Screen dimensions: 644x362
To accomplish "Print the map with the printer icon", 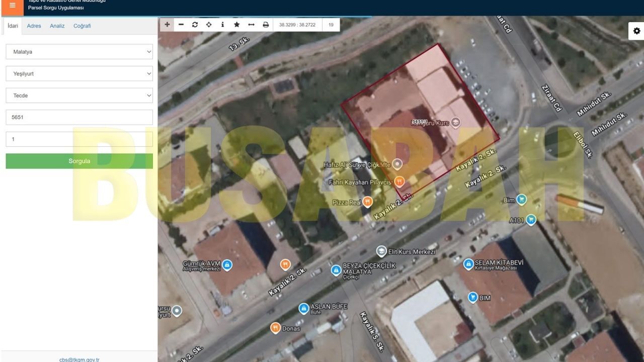I will 266,25.
